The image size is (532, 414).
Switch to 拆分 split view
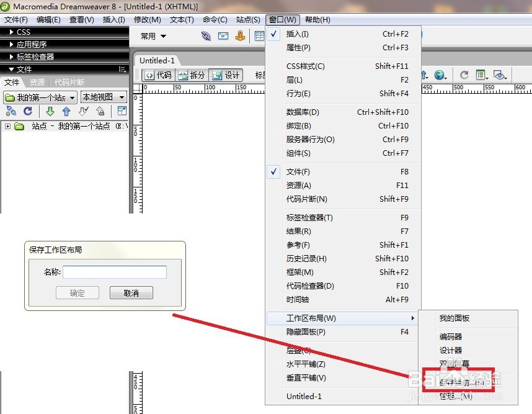coord(192,75)
